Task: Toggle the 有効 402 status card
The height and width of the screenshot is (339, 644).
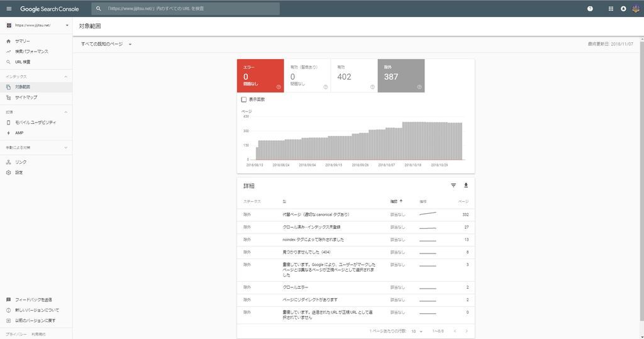Action: 354,75
